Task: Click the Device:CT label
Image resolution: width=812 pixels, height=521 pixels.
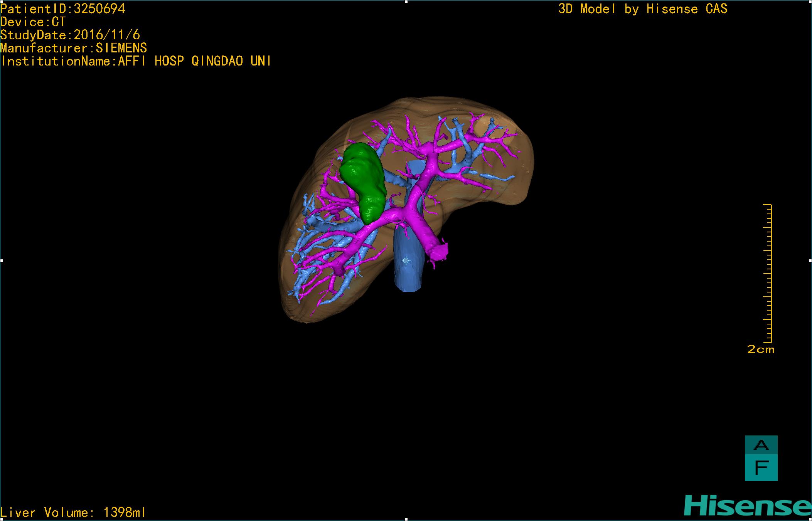Action: (33, 22)
